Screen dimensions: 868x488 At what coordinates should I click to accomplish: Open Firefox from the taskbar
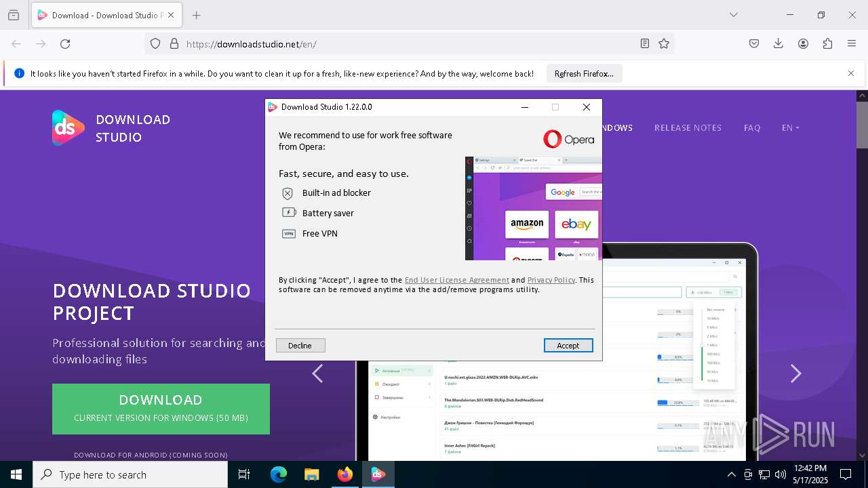click(345, 474)
